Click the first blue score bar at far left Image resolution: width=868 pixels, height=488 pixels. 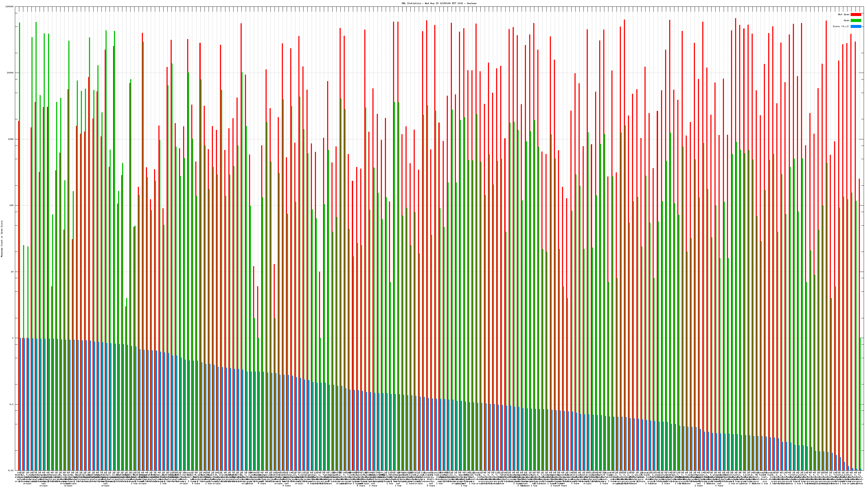pos(21,404)
